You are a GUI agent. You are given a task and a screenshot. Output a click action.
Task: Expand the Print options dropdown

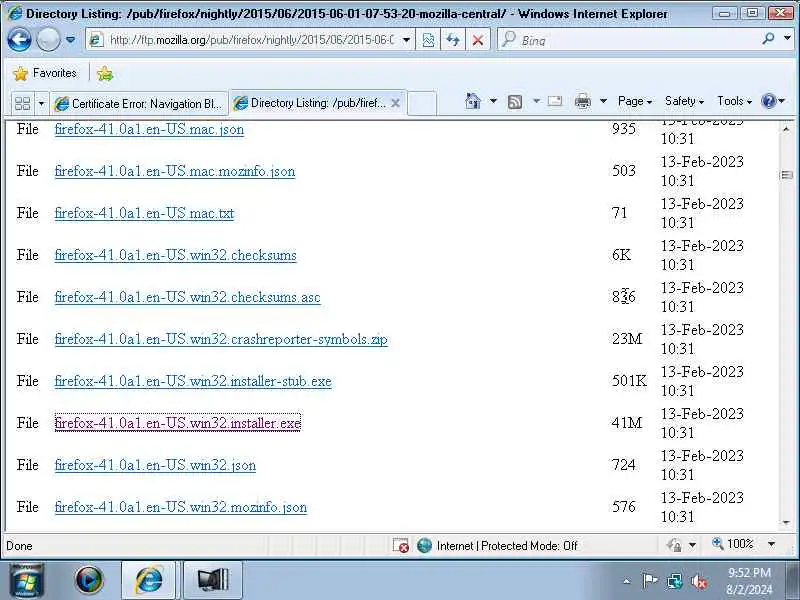603,101
